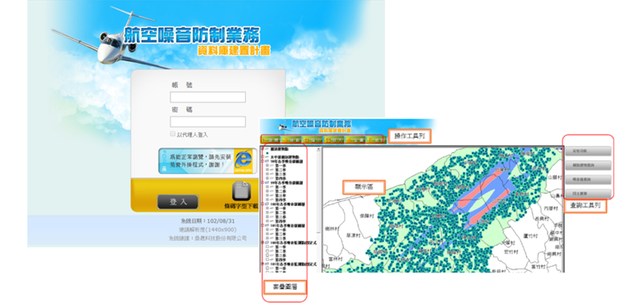Collapse the 98年各季噪音圖層 layer group
Image resolution: width=644 pixels, height=305 pixels.
tap(262, 162)
